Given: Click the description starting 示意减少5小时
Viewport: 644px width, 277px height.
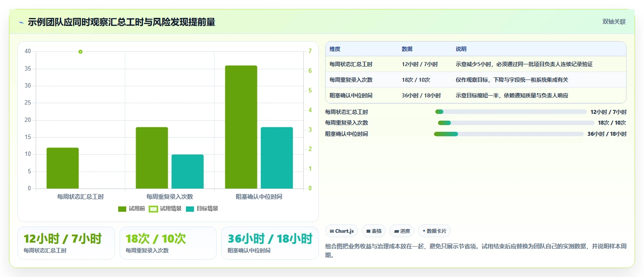Looking at the screenshot, I should coord(524,64).
